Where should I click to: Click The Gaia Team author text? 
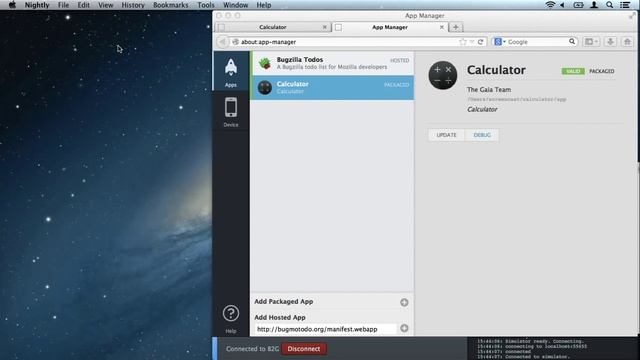(489, 89)
